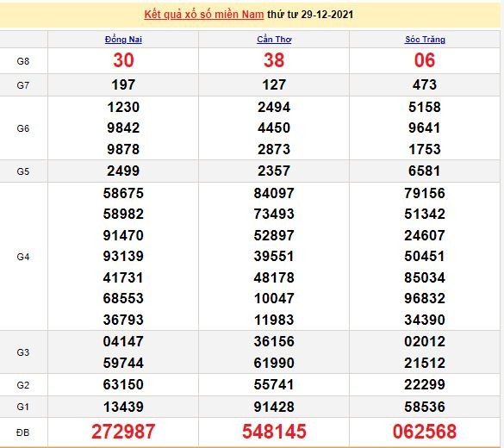Select Đồng Nai G8 number 30

123,60
